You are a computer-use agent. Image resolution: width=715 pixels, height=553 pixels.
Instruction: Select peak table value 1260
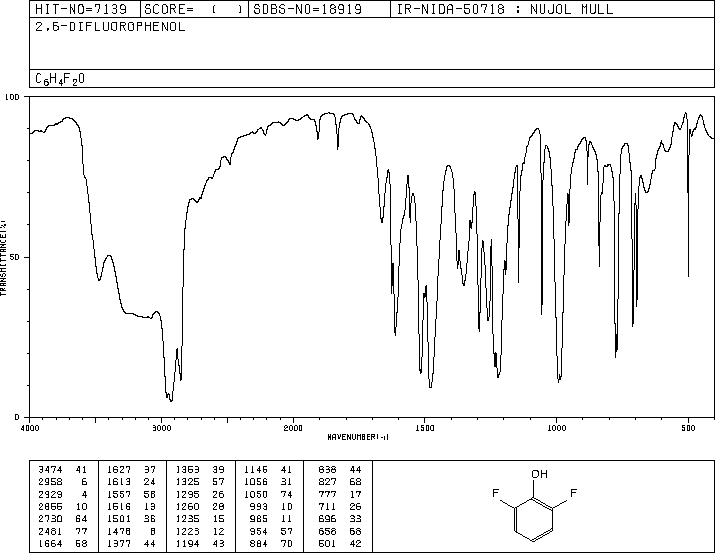point(187,506)
